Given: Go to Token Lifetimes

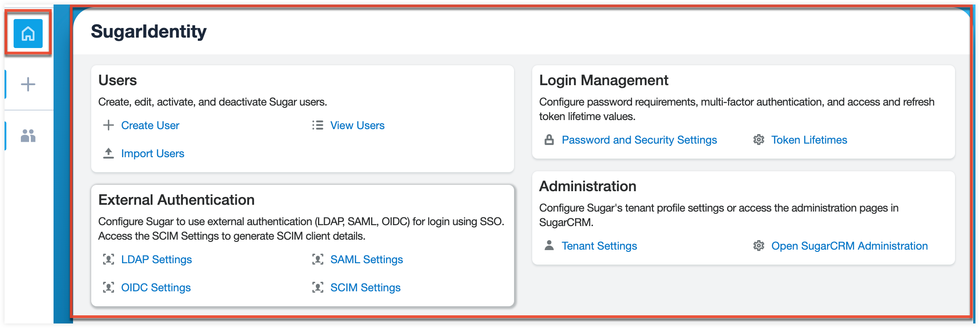Looking at the screenshot, I should [809, 140].
